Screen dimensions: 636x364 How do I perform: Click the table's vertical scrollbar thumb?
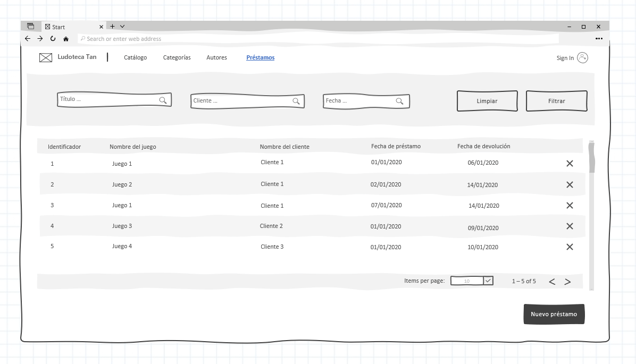click(591, 158)
